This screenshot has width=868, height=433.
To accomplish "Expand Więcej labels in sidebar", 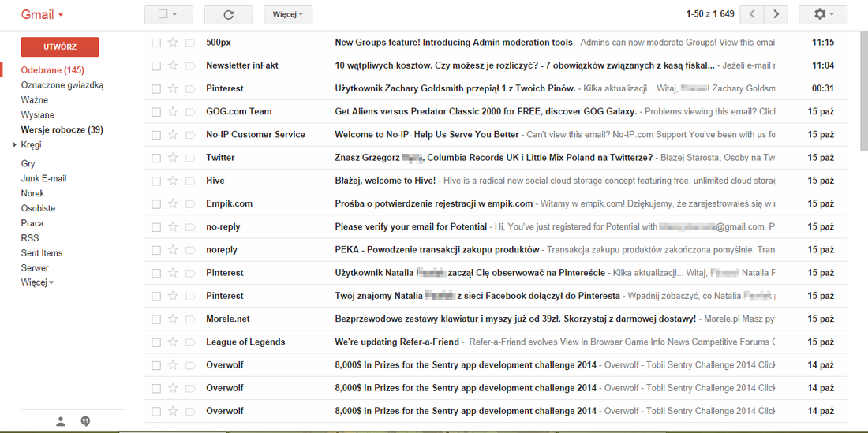I will click(37, 282).
